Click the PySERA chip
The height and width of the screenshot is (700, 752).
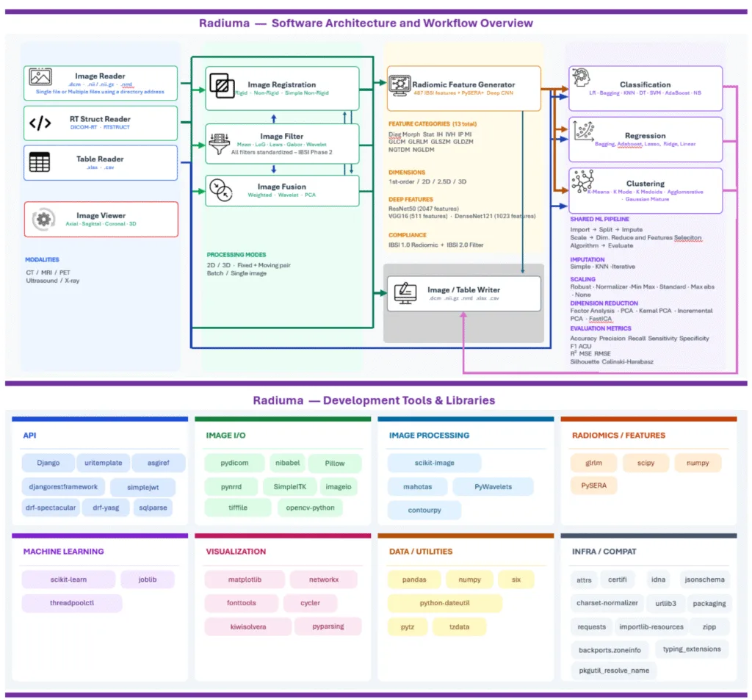593,485
